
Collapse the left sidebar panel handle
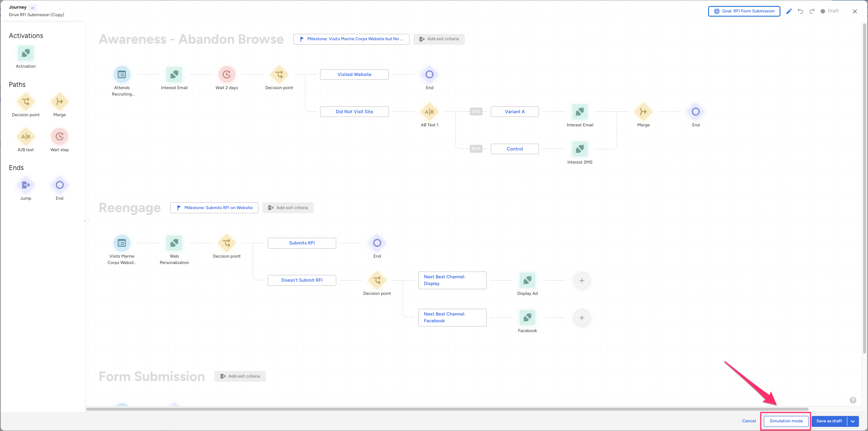85,221
